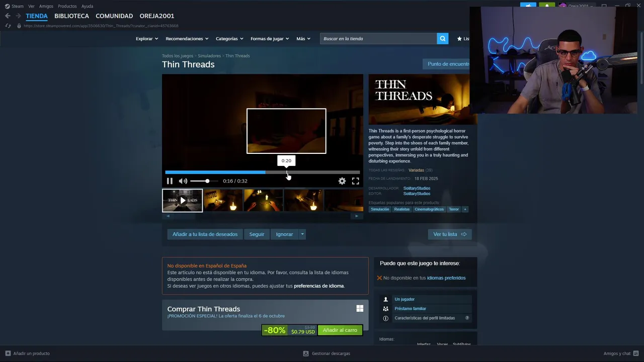644x362 pixels.
Task: Reload the store page
Action: tap(8, 26)
